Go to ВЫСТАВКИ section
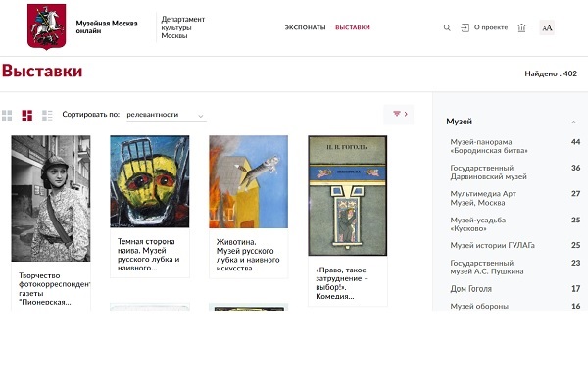 [x=353, y=27]
